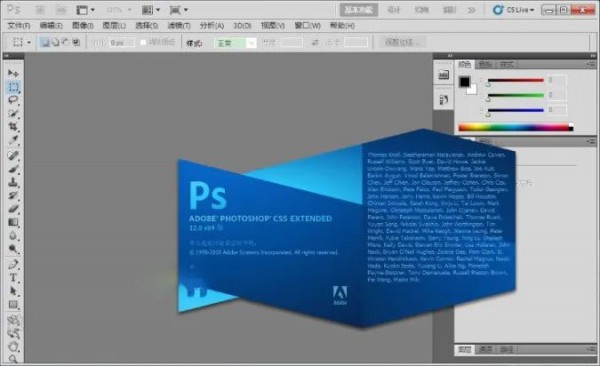Open the 文件(F) menu
The image size is (600, 366).
[x=19, y=26]
